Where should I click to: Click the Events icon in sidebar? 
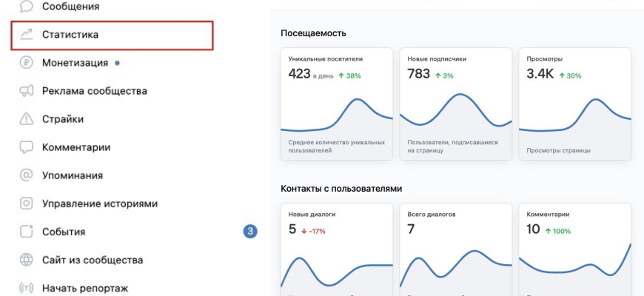click(27, 232)
